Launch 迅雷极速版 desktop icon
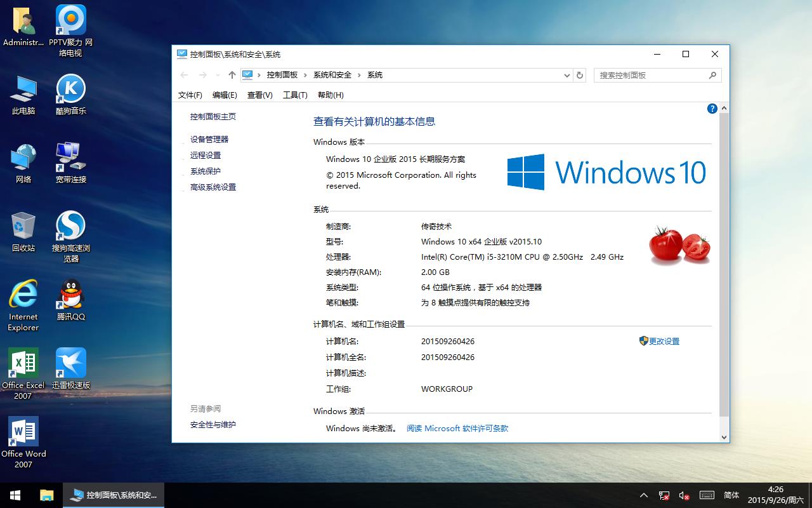Image resolution: width=812 pixels, height=508 pixels. (x=71, y=369)
